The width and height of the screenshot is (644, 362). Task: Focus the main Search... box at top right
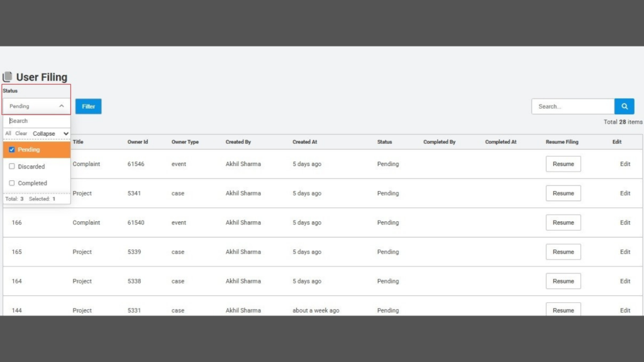[x=573, y=106]
